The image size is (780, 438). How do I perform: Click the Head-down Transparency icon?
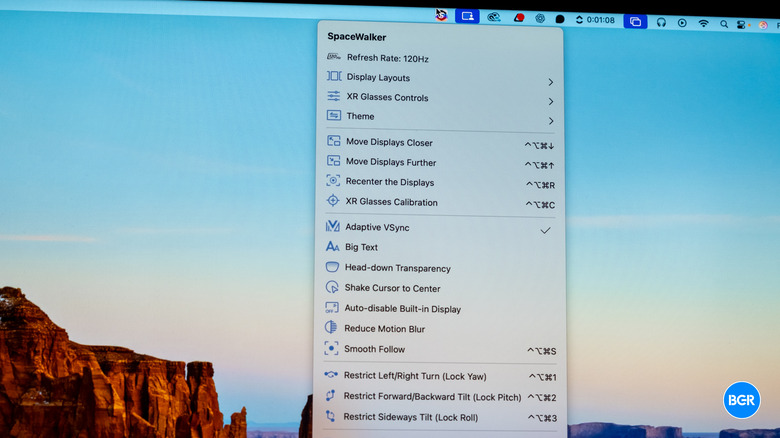tap(332, 267)
